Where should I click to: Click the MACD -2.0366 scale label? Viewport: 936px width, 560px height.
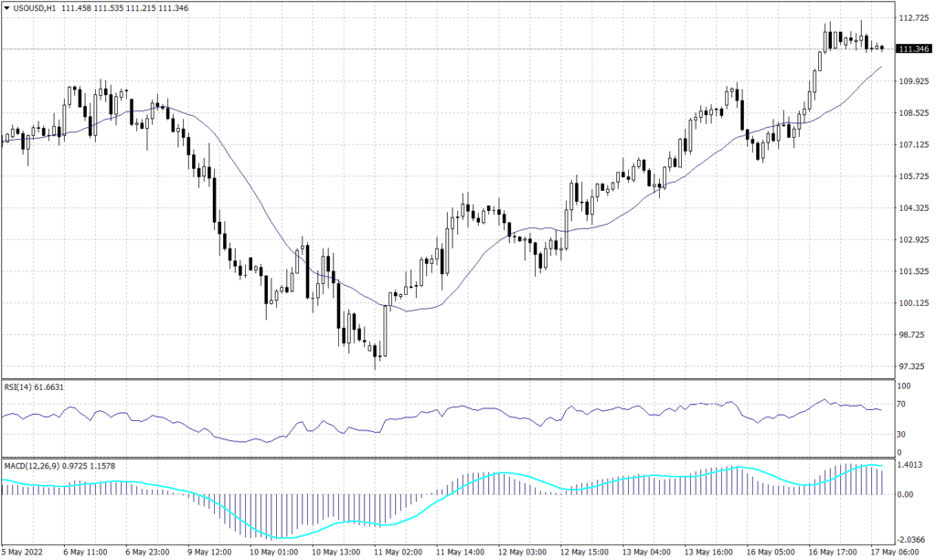tap(912, 539)
